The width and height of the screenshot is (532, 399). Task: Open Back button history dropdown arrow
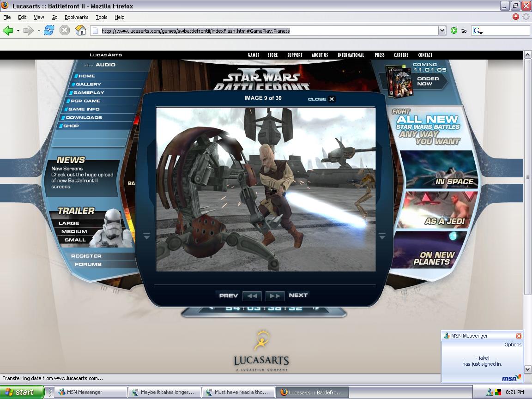tap(18, 30)
